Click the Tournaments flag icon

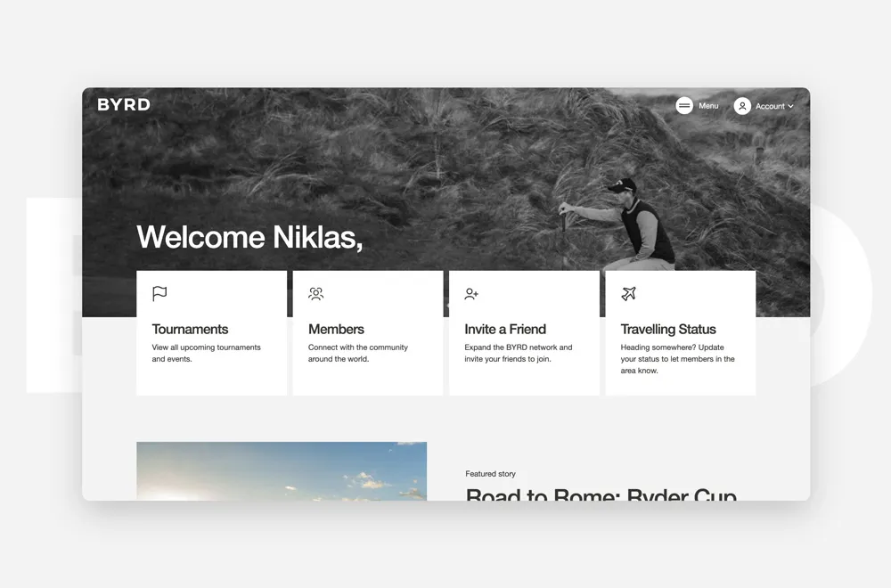click(x=159, y=294)
